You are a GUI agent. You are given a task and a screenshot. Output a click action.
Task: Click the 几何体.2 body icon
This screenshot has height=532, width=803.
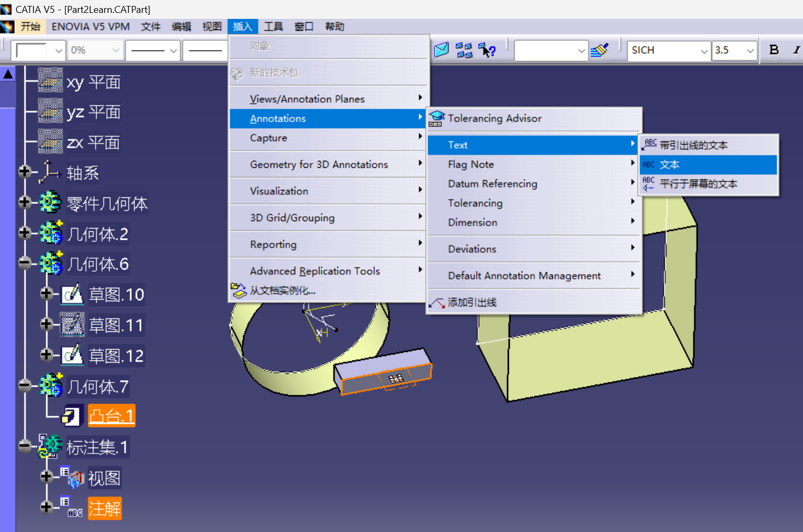[x=51, y=233]
